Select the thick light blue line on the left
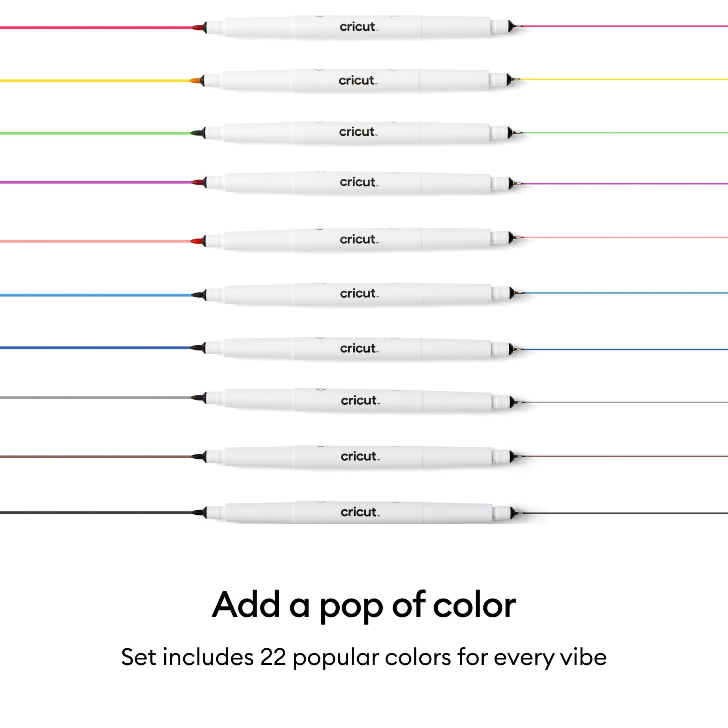The height and width of the screenshot is (728, 728). click(x=96, y=295)
